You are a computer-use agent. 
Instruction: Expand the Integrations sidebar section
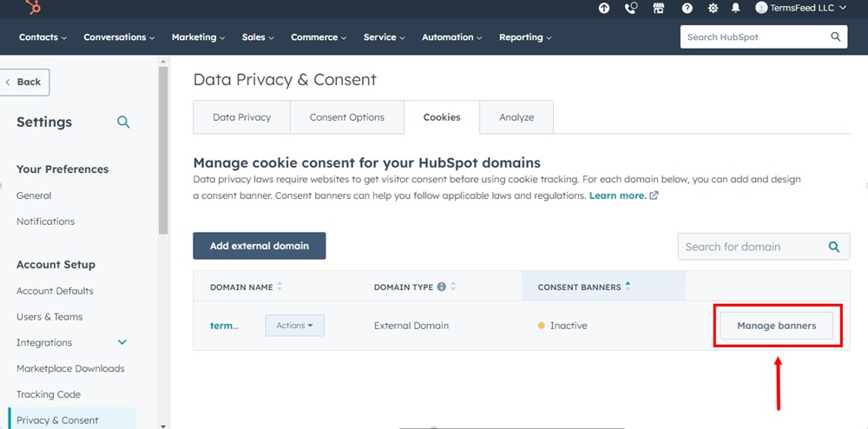tap(122, 342)
